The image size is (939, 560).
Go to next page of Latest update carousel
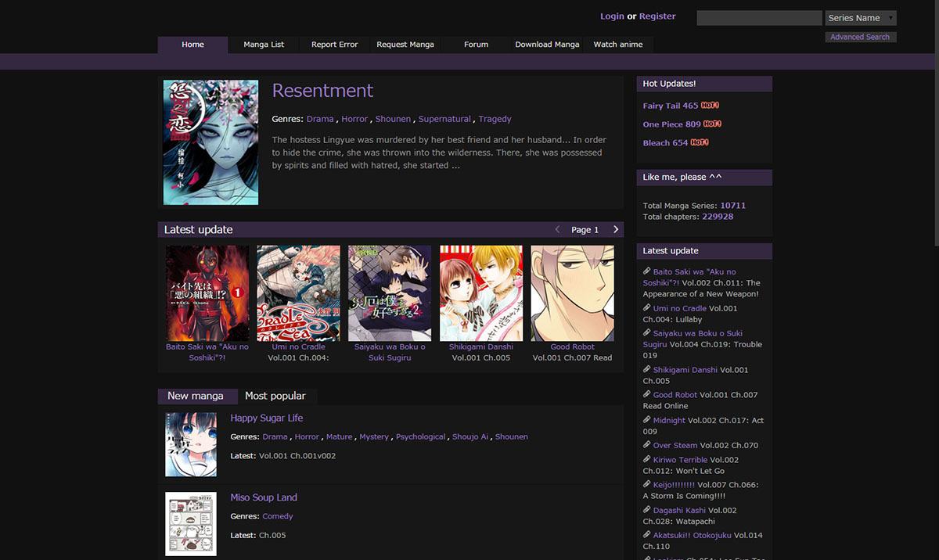[616, 229]
